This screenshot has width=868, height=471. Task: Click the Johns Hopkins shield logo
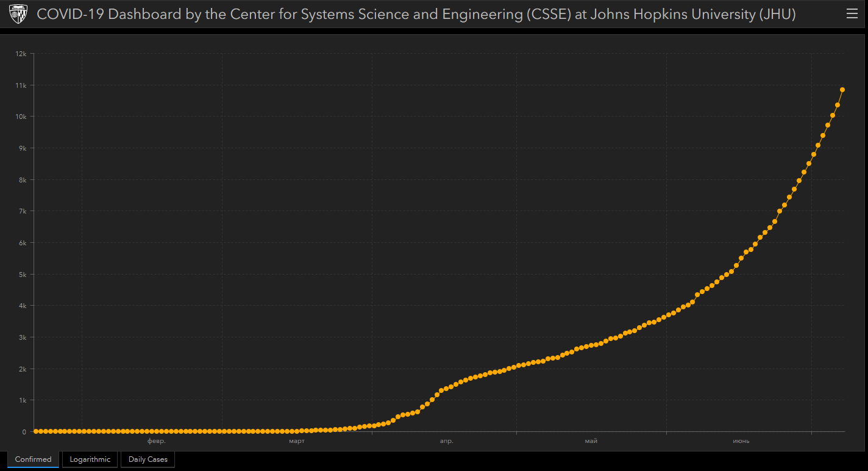(x=18, y=14)
